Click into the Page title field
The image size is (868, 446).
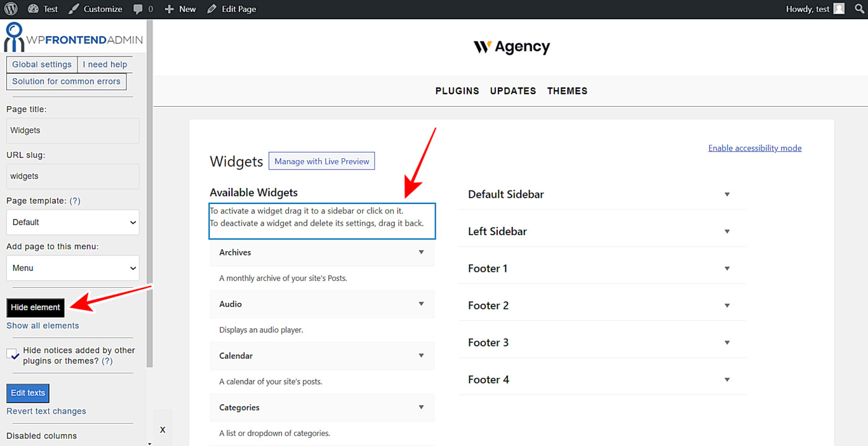[73, 131]
